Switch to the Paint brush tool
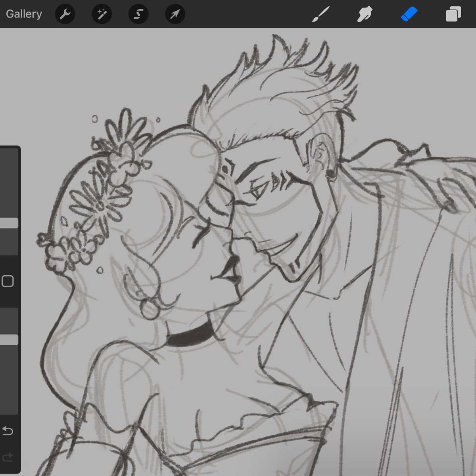 tap(321, 13)
